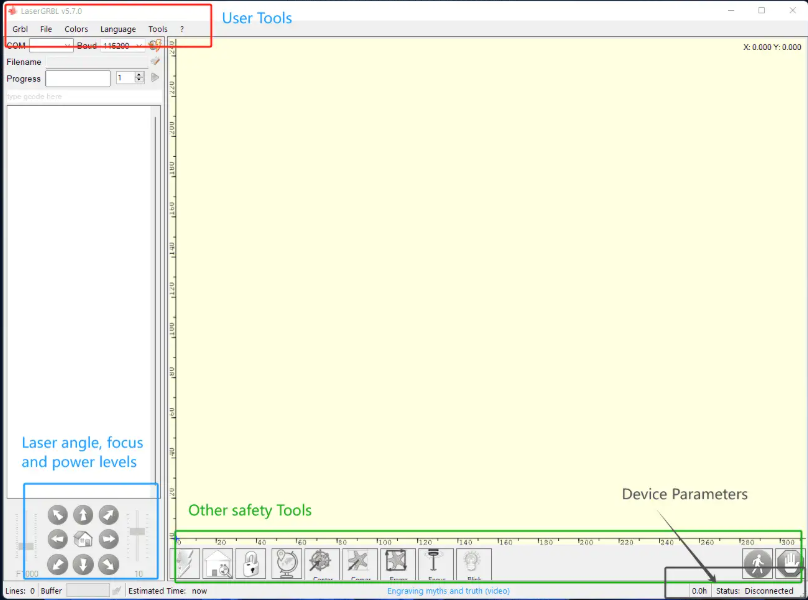Click the Center custom button

pyautogui.click(x=322, y=563)
